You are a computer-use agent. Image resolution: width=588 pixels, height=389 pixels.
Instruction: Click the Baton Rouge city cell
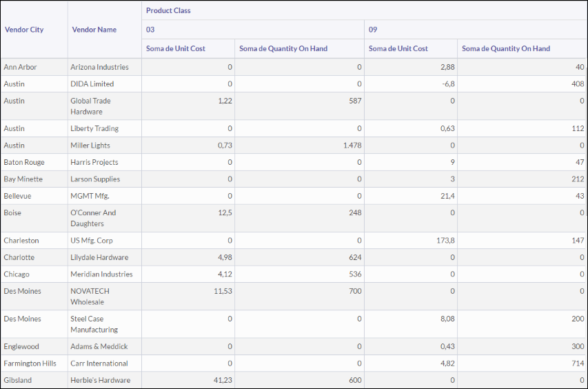point(24,162)
